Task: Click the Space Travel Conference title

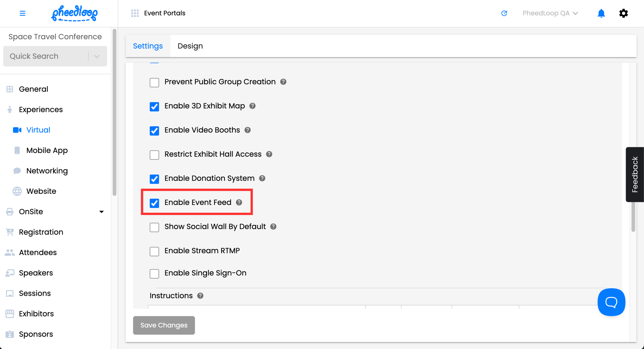Action: coord(55,37)
